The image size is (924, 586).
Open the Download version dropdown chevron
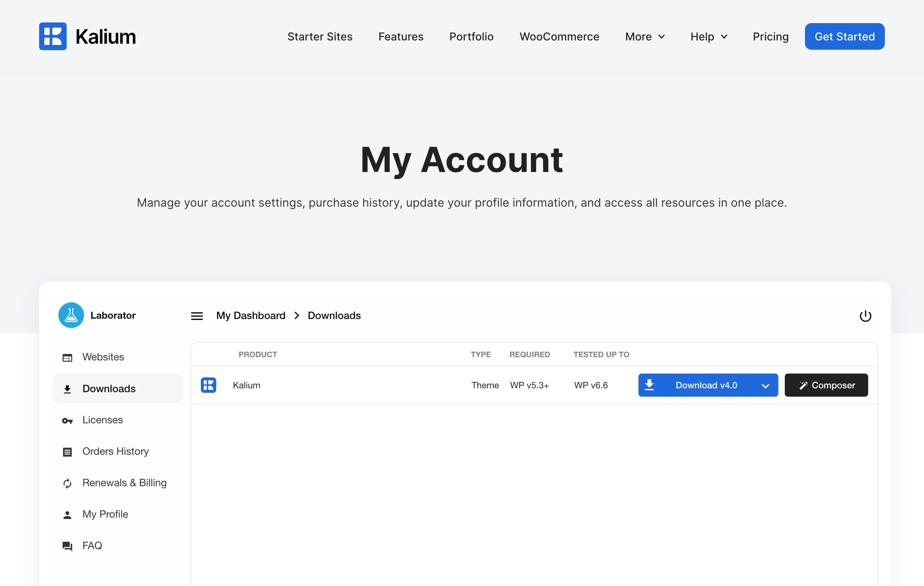(x=765, y=386)
